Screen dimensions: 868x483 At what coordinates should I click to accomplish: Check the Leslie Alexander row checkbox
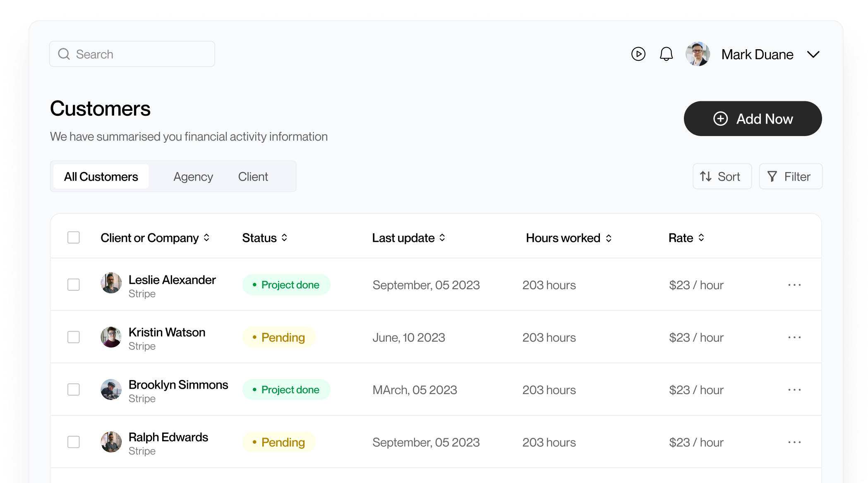point(74,285)
